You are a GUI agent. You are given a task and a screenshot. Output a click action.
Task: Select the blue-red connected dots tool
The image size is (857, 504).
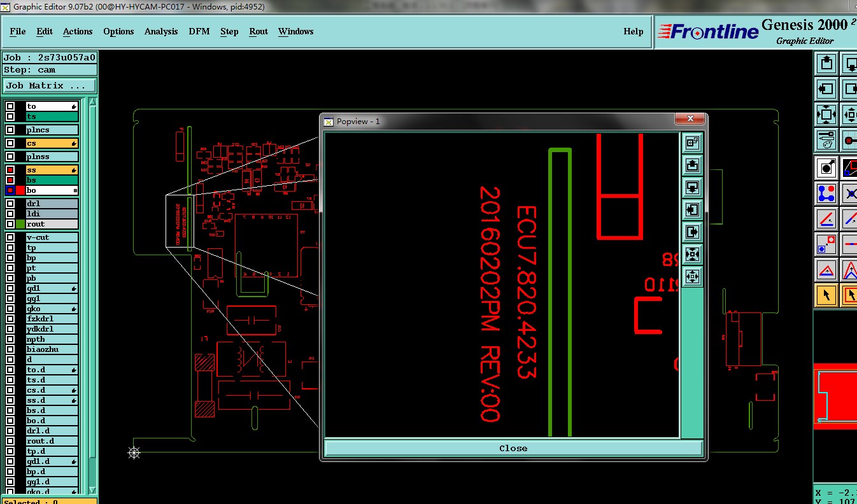tap(826, 192)
